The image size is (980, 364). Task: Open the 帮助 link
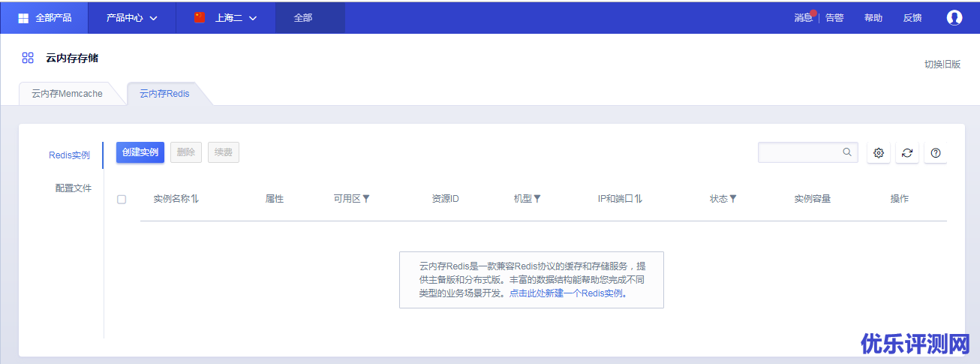tap(873, 17)
